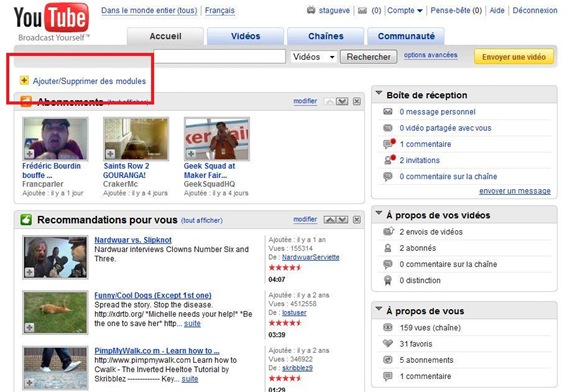570x392 pixels.
Task: Close the Recommandations pour vous module
Action: (x=357, y=220)
